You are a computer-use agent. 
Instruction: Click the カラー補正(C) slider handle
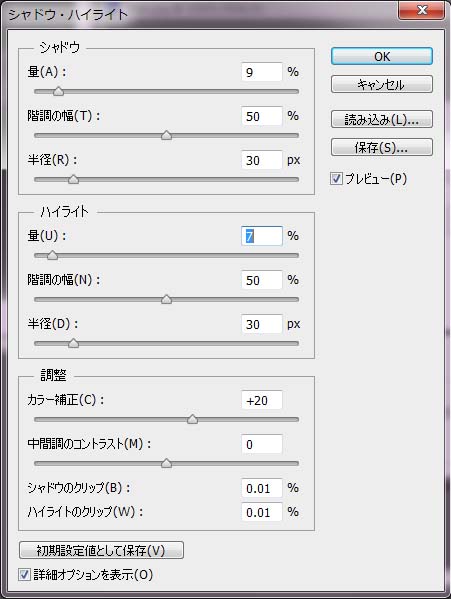pyautogui.click(x=192, y=419)
